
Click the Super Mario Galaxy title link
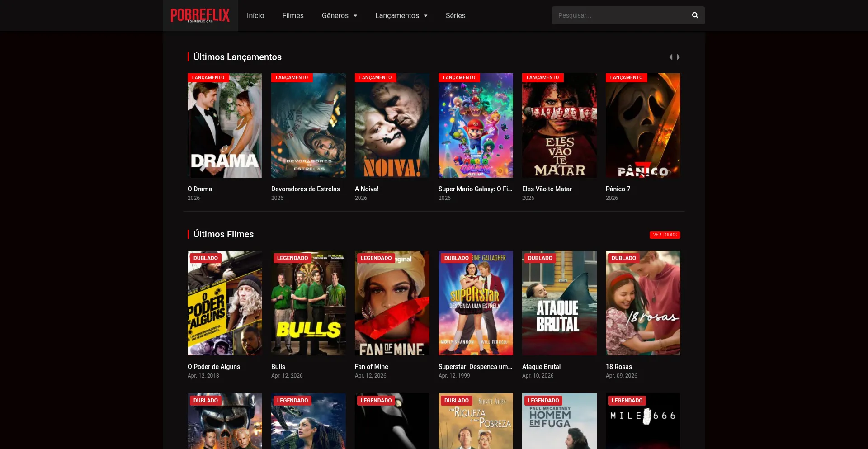(x=475, y=189)
